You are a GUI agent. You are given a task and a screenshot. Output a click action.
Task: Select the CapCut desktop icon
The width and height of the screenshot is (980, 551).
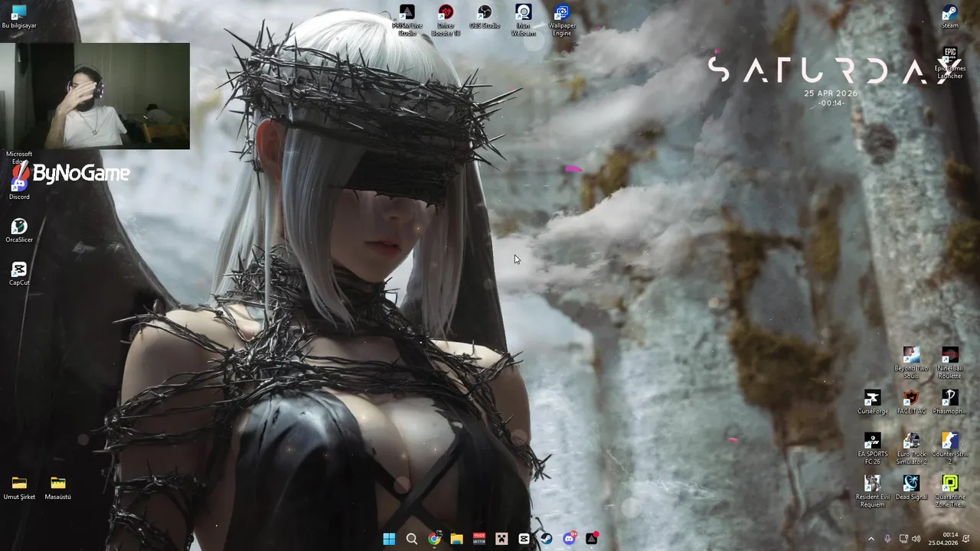coord(19,273)
